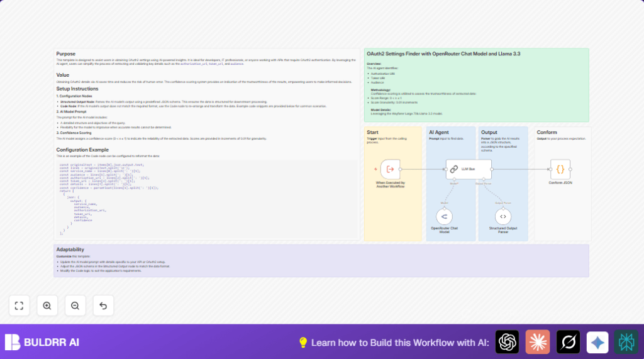Zoom in on the workflow canvas
Viewport: 644px width, 359px height.
pyautogui.click(x=47, y=306)
